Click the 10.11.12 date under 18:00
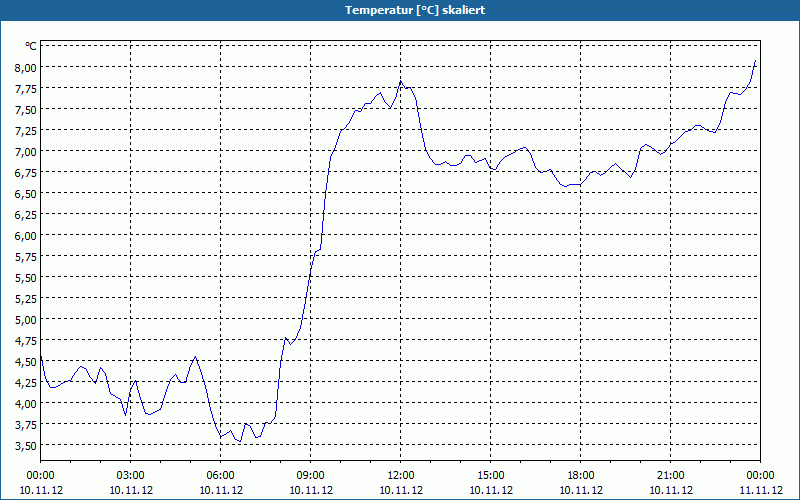This screenshot has width=800, height=500. (581, 490)
